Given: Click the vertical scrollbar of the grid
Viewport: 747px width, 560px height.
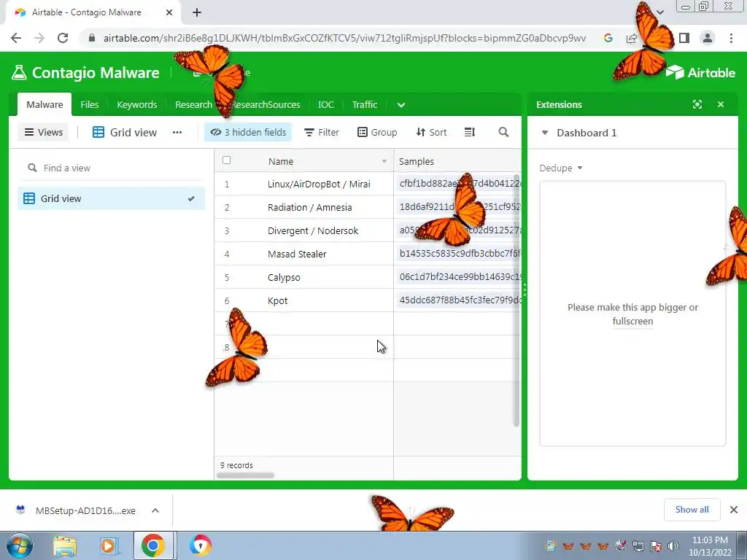Looking at the screenshot, I should tap(516, 299).
